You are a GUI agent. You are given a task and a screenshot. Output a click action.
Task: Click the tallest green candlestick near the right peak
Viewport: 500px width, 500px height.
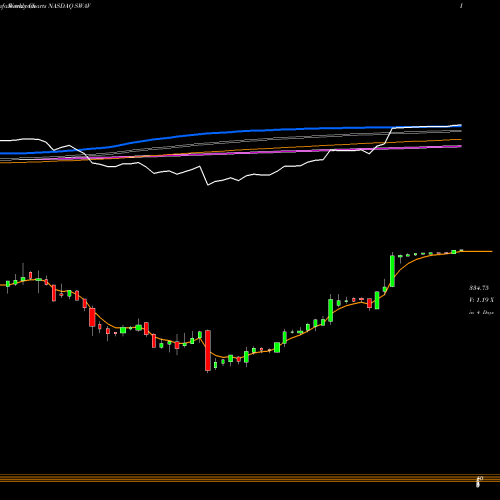(392, 271)
